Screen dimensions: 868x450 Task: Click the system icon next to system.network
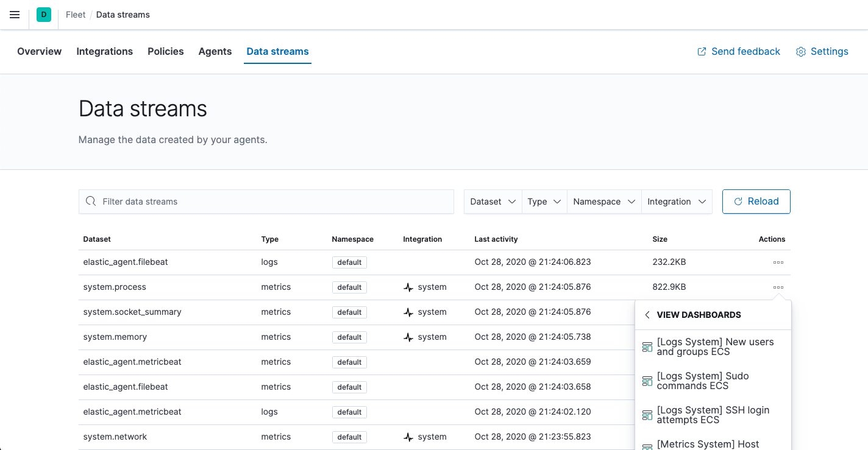click(408, 437)
